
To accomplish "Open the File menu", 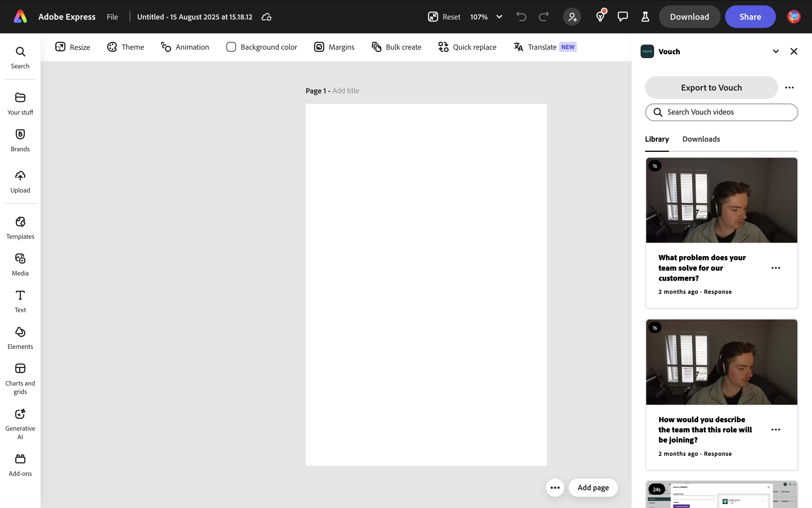I will click(x=112, y=17).
